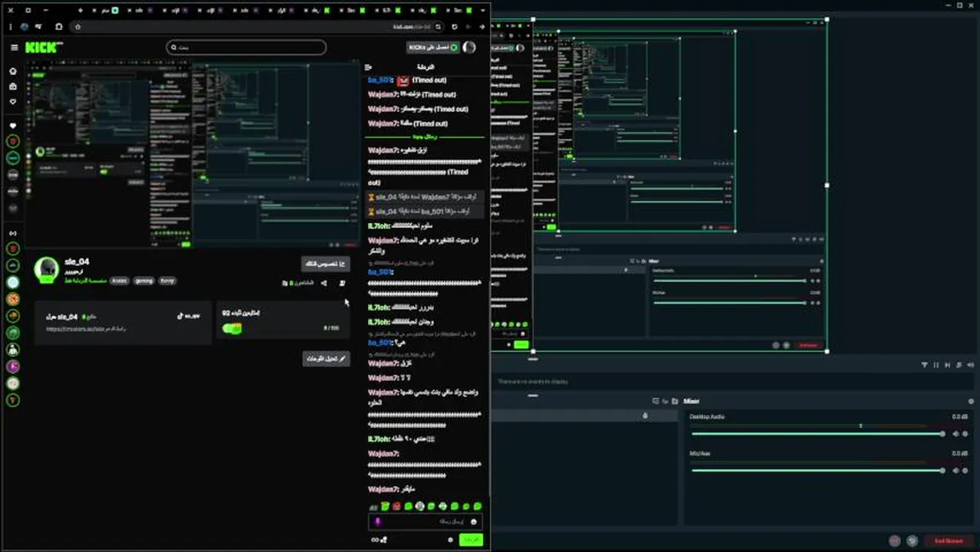The image size is (980, 552).
Task: Open chat settings gear icon
Action: [x=450, y=540]
